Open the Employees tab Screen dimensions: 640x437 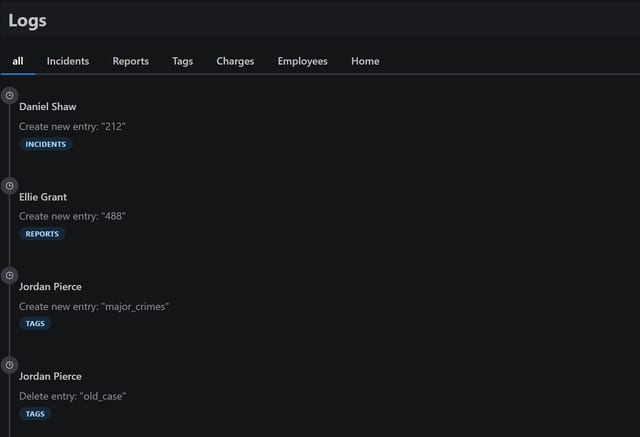tap(302, 61)
